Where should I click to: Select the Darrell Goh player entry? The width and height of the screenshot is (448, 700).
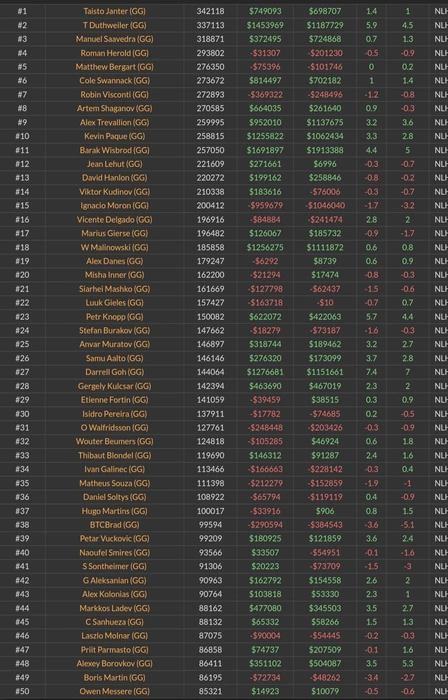[x=114, y=372]
